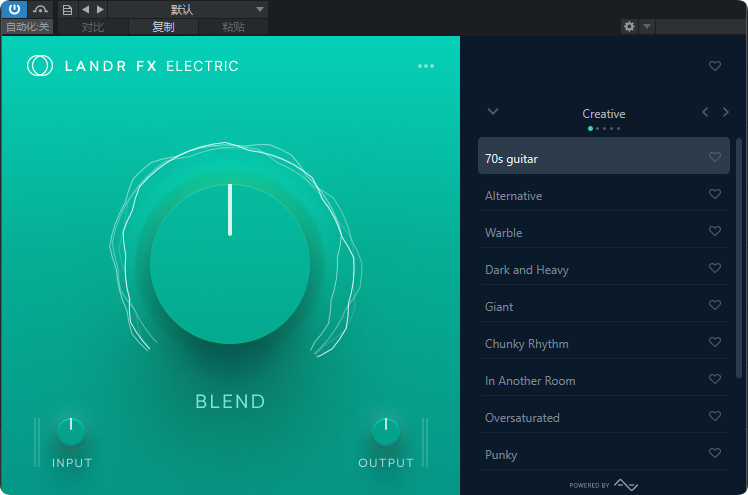The image size is (748, 495).
Task: Select the 70s guitar preset
Action: pos(604,156)
